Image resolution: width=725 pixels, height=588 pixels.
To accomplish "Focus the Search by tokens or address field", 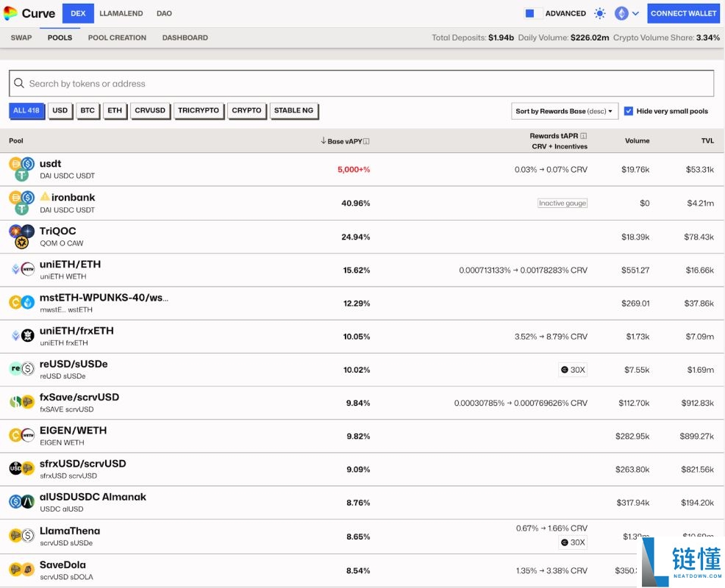I will pos(361,83).
